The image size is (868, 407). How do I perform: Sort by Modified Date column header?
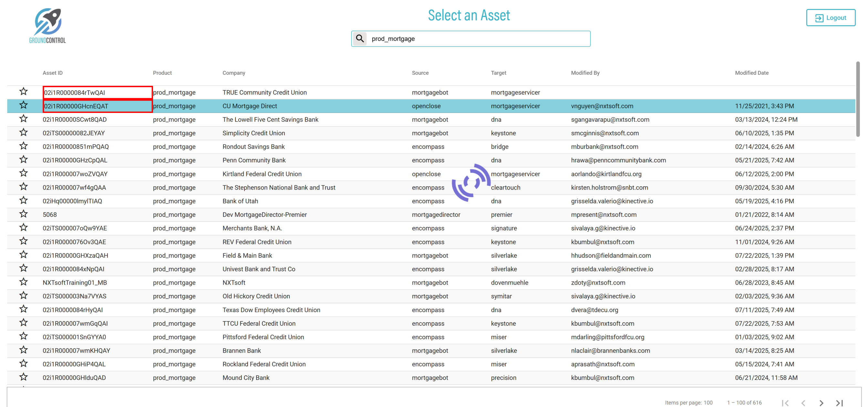[x=751, y=73]
